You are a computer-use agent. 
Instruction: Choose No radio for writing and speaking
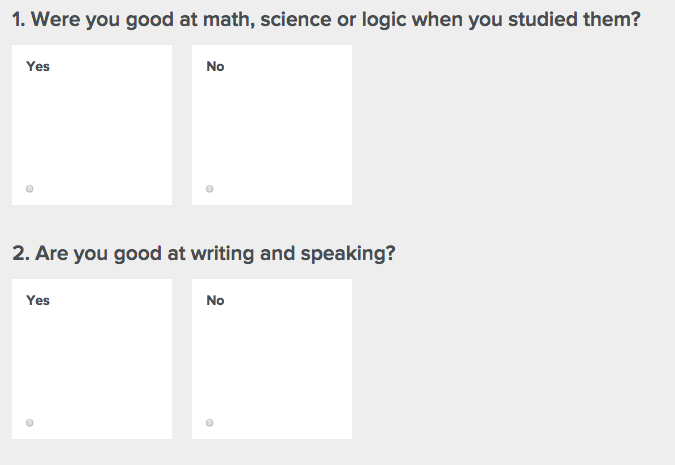pos(210,423)
